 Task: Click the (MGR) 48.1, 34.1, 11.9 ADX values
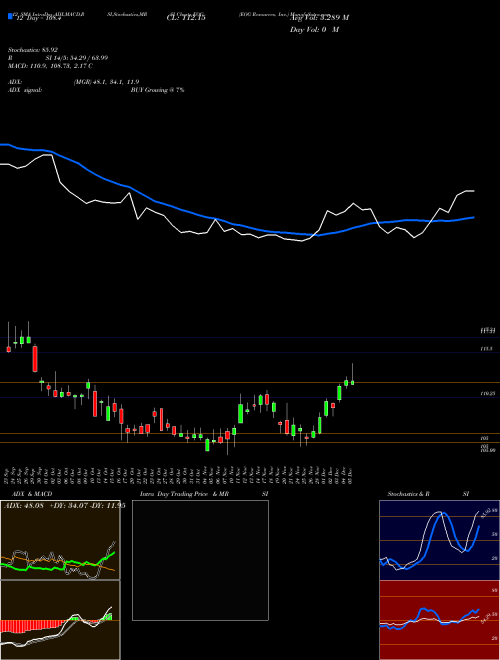(106, 82)
